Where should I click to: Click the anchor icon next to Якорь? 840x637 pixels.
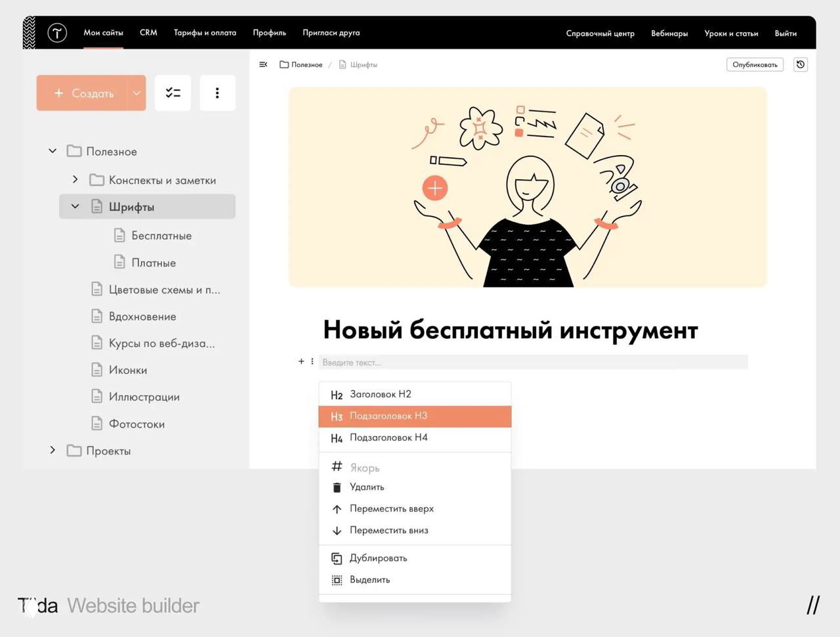(337, 467)
